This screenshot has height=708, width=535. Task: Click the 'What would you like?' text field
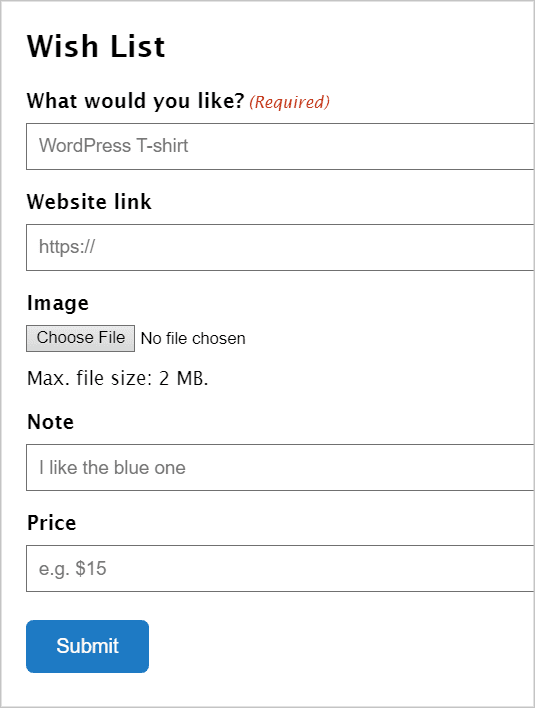pyautogui.click(x=280, y=146)
